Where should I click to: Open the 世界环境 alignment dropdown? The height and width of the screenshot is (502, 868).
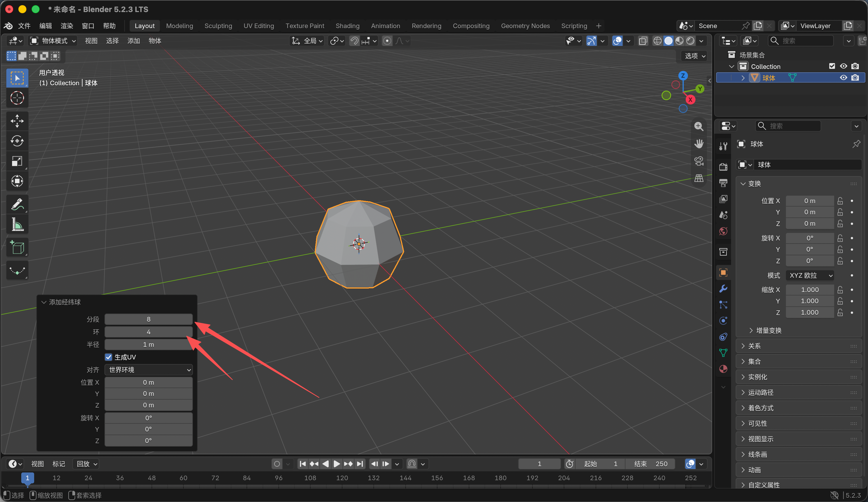pos(148,370)
